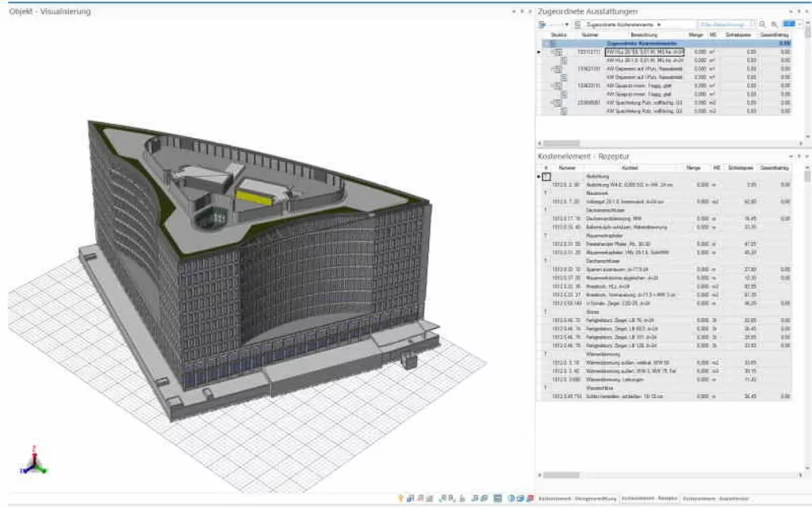Open the Zugeordnete Kostenelemente dropdown arrow
This screenshot has width=812, height=509.
click(659, 25)
